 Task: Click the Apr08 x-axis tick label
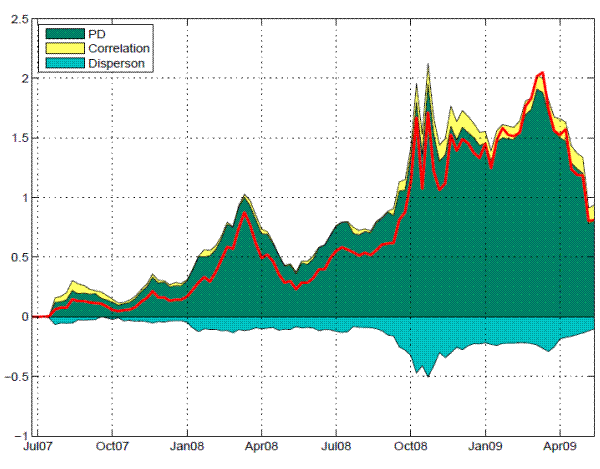coord(261,447)
